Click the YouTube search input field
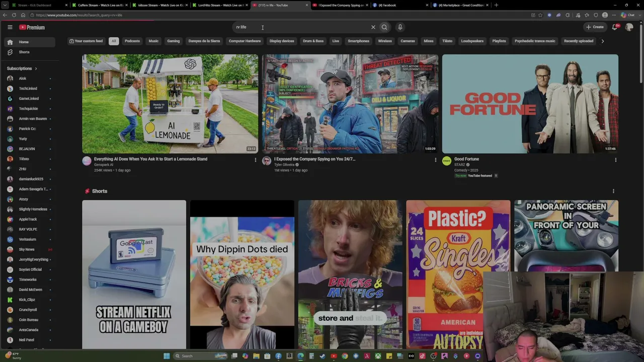 pos(302,27)
